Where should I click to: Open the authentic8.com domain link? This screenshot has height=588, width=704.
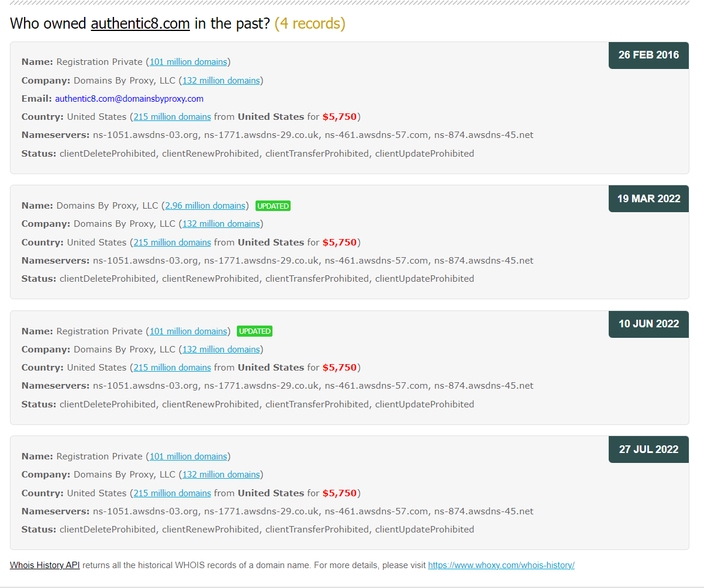point(140,24)
